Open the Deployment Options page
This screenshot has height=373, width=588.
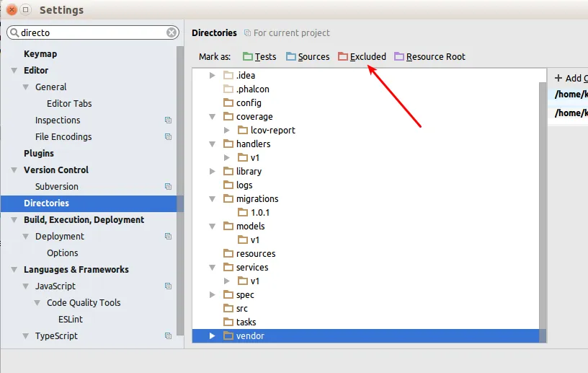pyautogui.click(x=62, y=253)
